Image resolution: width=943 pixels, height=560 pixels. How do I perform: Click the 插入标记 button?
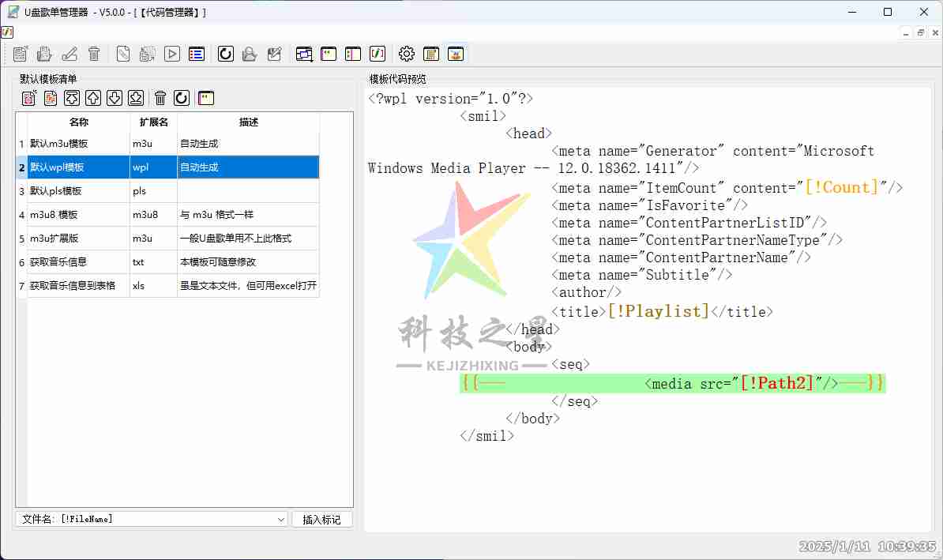coord(321,519)
